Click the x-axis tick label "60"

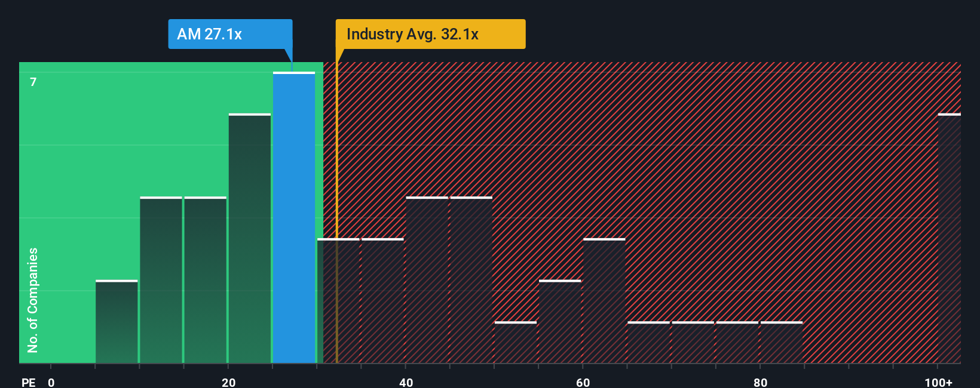point(583,382)
